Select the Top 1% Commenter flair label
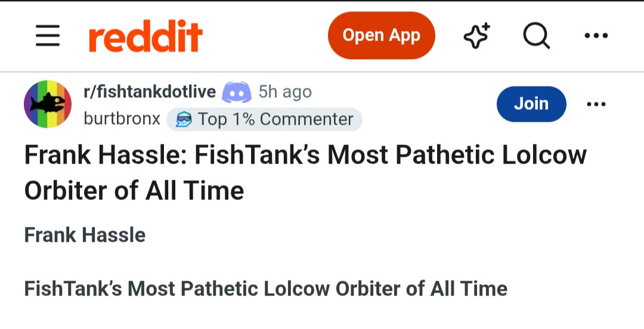644x329 pixels. point(264,119)
